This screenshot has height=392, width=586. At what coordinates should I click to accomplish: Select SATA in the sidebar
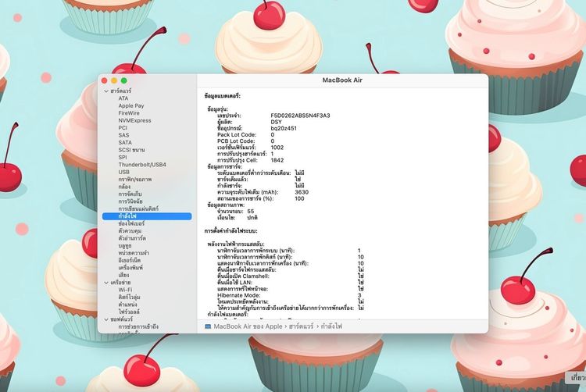pyautogui.click(x=125, y=142)
